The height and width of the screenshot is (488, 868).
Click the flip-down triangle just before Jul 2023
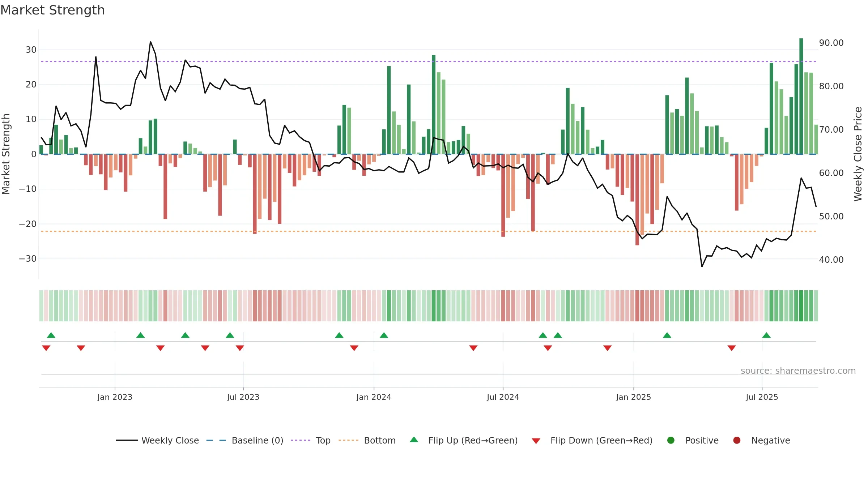coord(240,348)
